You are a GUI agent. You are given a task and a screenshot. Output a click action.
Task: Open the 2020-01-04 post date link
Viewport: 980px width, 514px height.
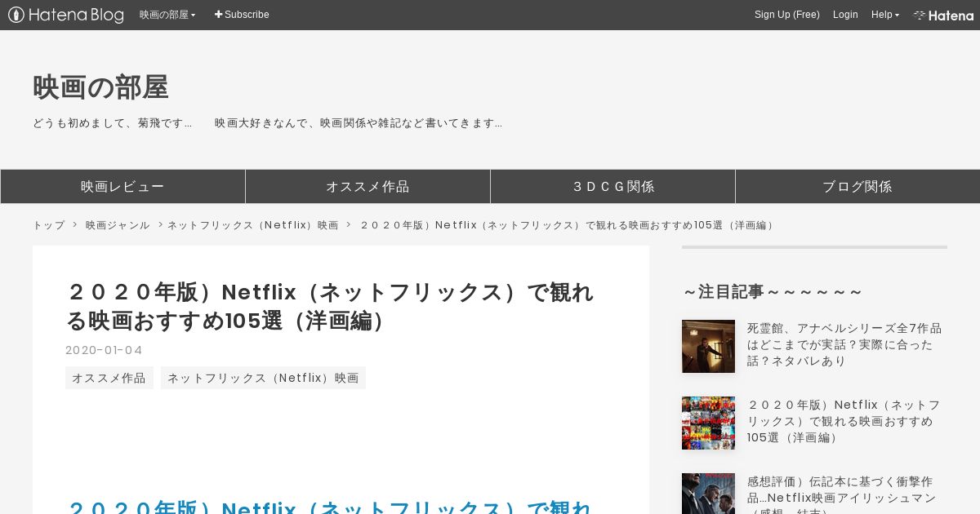pos(104,350)
